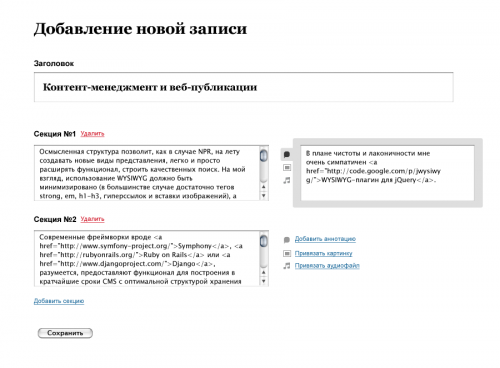Image resolution: width=500 pixels, height=368 pixels.
Task: Click scrollbar thumb of Секция №1 textarea
Action: 264,156
